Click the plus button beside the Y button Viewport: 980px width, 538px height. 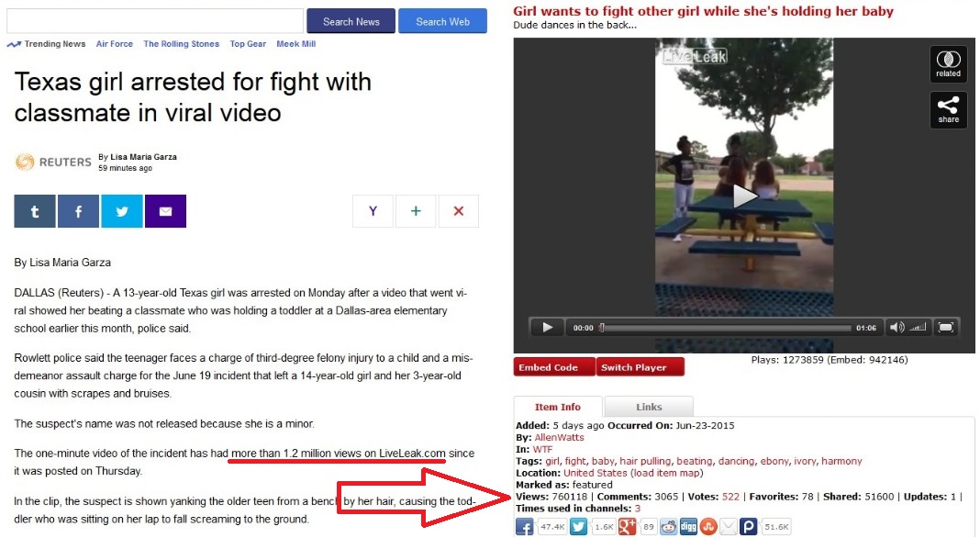click(416, 211)
